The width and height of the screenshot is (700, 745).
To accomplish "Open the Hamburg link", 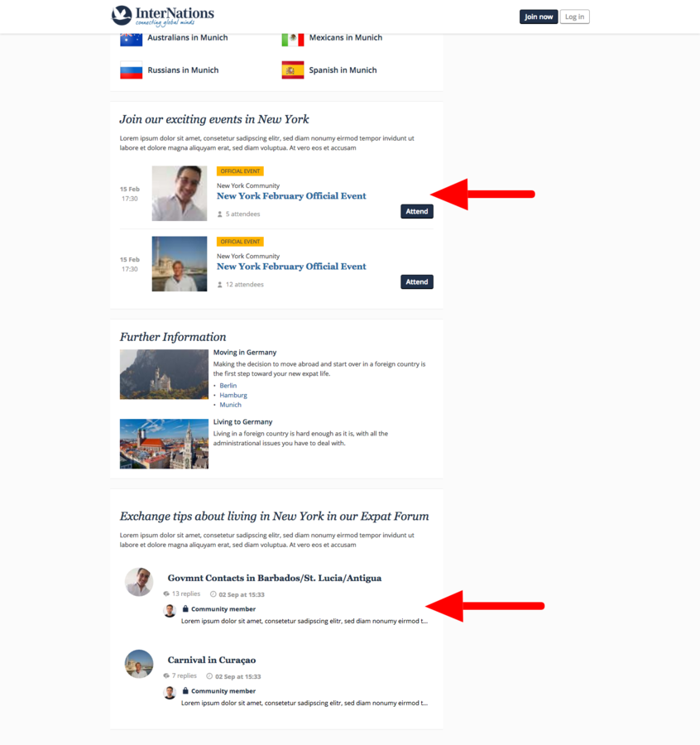I will coord(233,395).
